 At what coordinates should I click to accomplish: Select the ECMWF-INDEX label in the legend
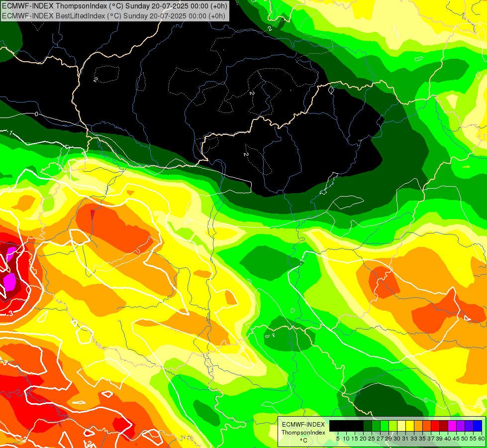[x=303, y=425]
